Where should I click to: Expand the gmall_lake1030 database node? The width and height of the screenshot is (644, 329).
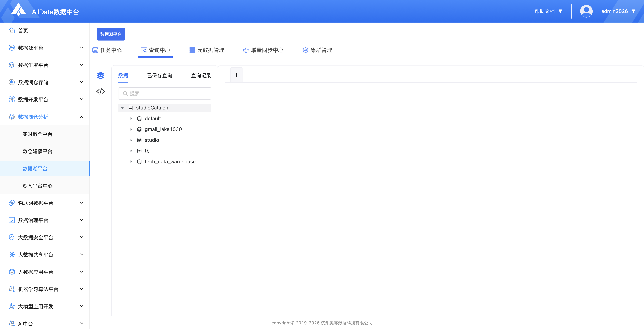tap(131, 129)
